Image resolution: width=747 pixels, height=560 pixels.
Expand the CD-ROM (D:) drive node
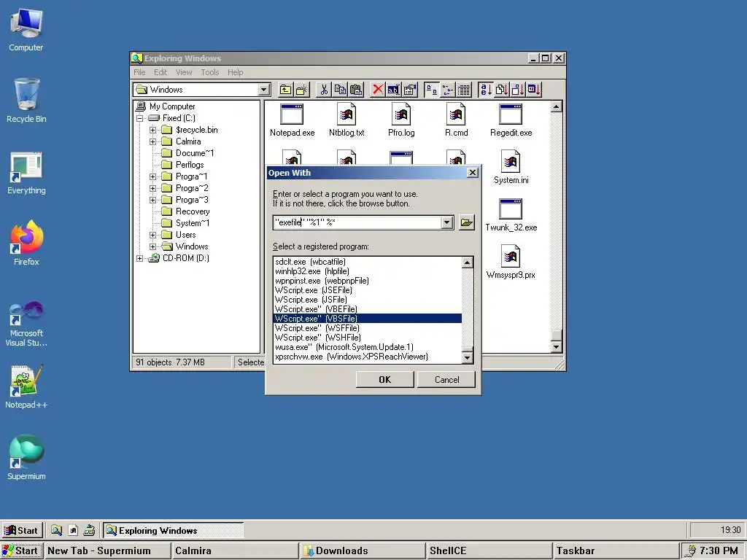[x=139, y=258]
